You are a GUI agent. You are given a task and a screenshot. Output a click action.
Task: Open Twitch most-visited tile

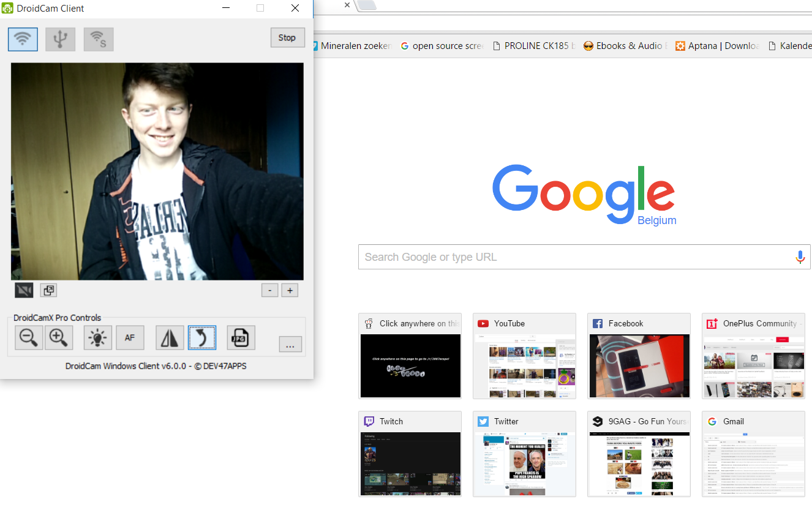tap(410, 454)
